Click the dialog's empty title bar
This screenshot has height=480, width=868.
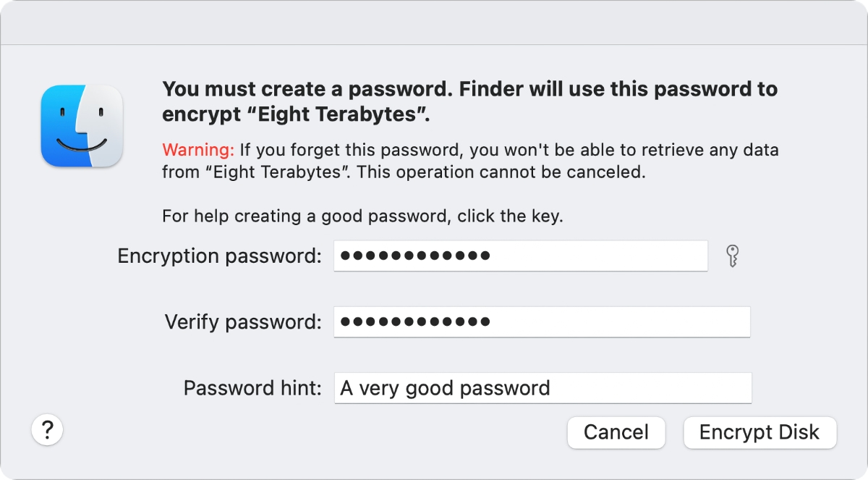434,22
